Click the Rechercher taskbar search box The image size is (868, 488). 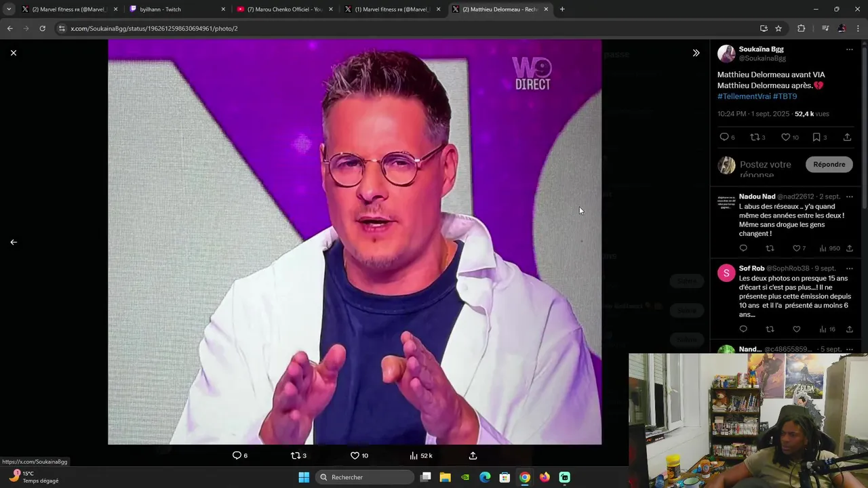point(365,477)
